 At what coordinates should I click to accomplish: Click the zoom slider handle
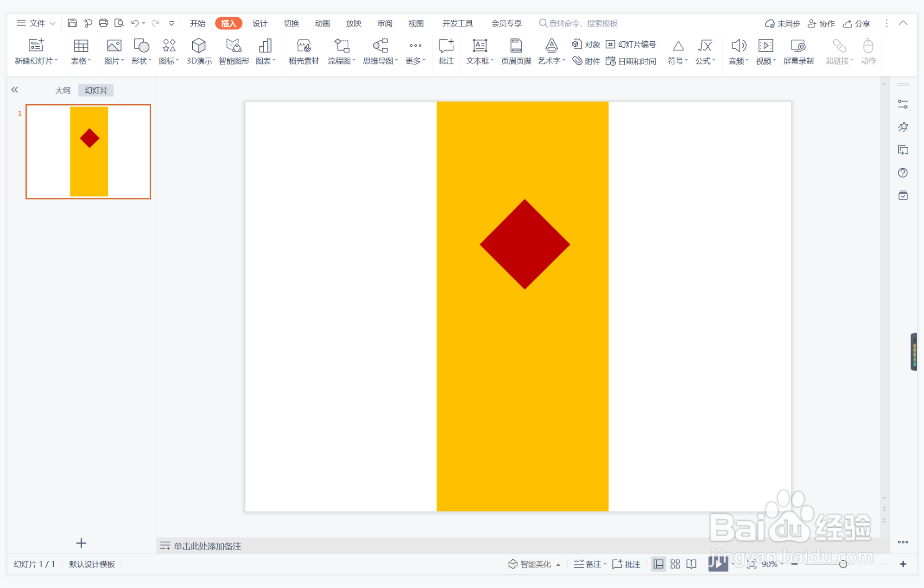point(843,564)
